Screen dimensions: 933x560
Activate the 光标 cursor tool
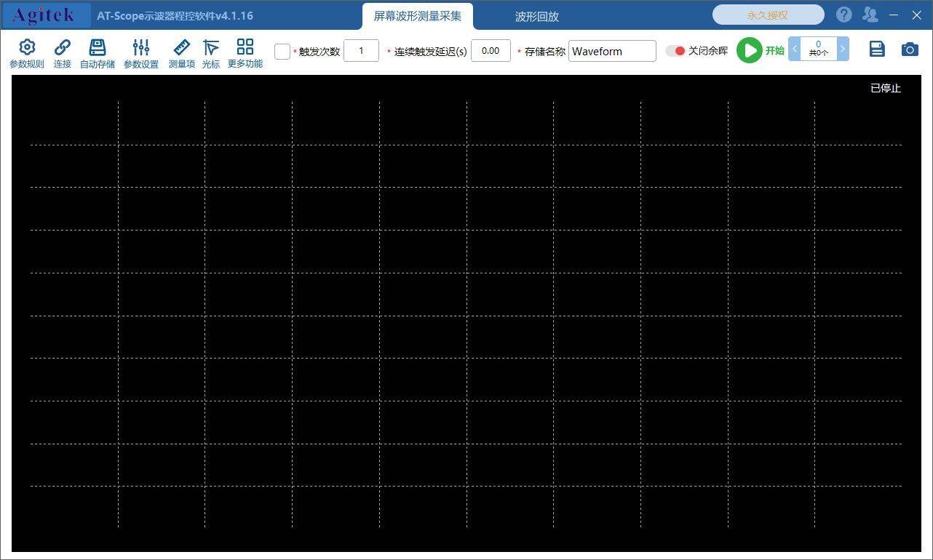pos(211,47)
